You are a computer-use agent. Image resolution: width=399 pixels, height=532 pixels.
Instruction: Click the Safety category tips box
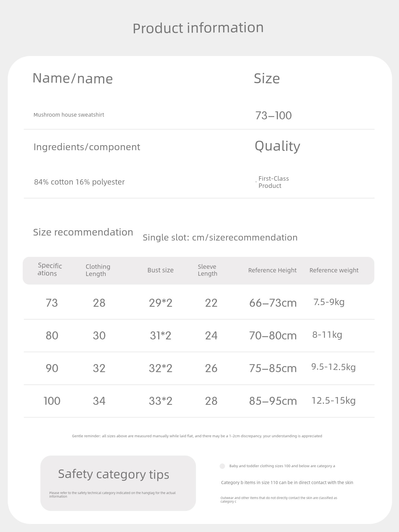point(118,483)
